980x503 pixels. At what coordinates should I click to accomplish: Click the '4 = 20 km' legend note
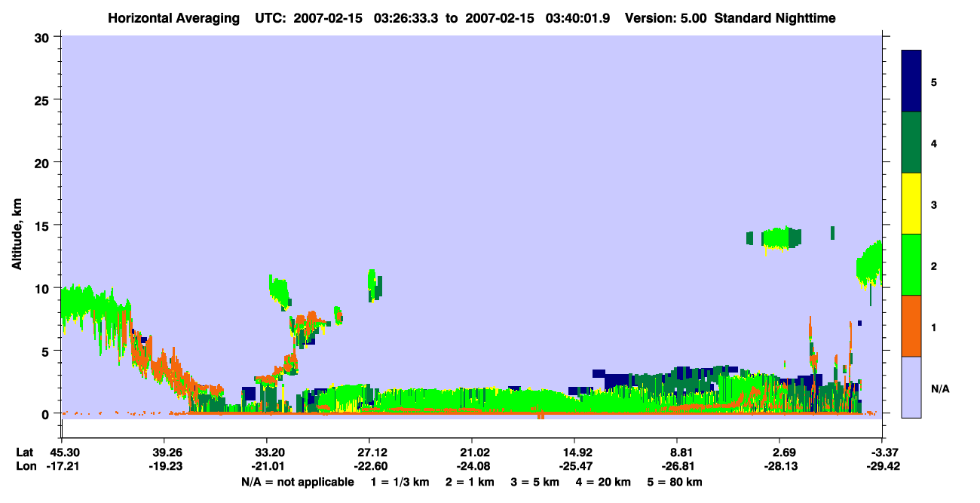coord(602,482)
